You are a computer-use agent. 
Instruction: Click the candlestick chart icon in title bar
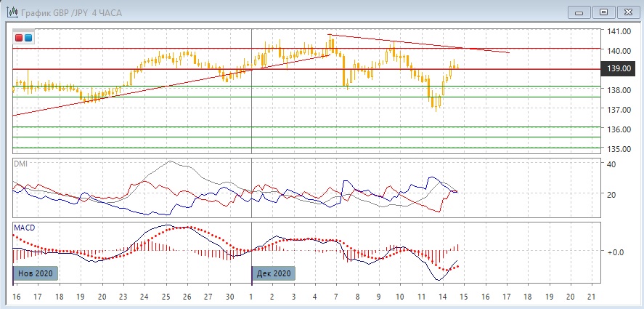coord(11,11)
